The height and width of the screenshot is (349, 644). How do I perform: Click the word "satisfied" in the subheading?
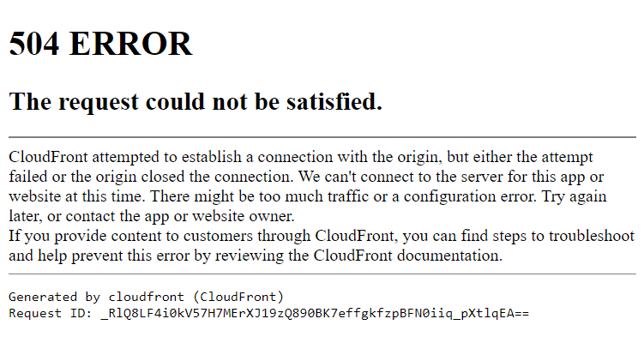331,101
